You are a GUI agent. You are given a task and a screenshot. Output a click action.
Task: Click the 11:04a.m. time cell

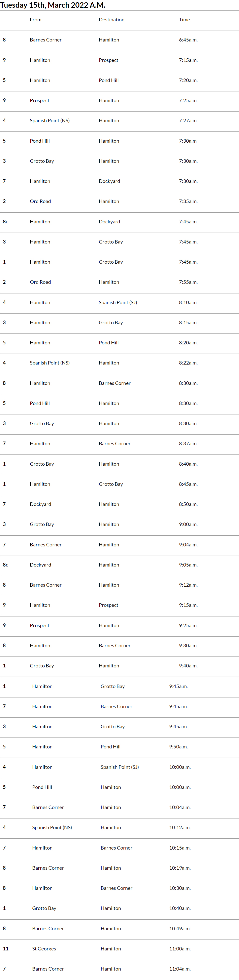tap(179, 969)
